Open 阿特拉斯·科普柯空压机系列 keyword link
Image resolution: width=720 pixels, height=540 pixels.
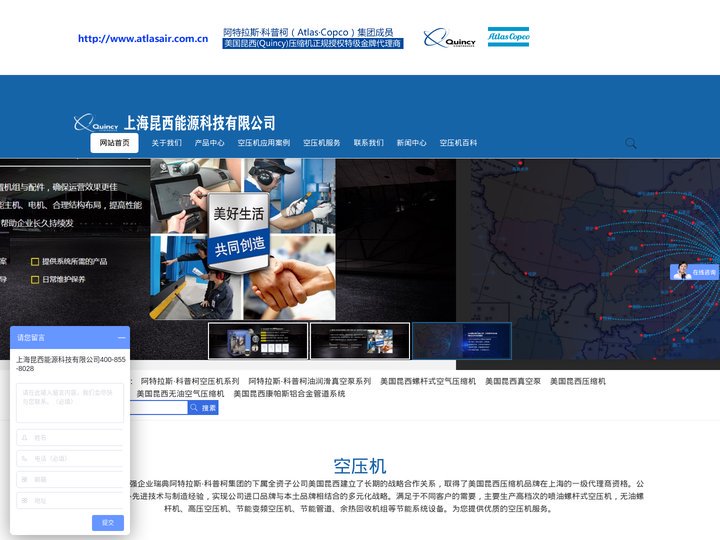[190, 381]
